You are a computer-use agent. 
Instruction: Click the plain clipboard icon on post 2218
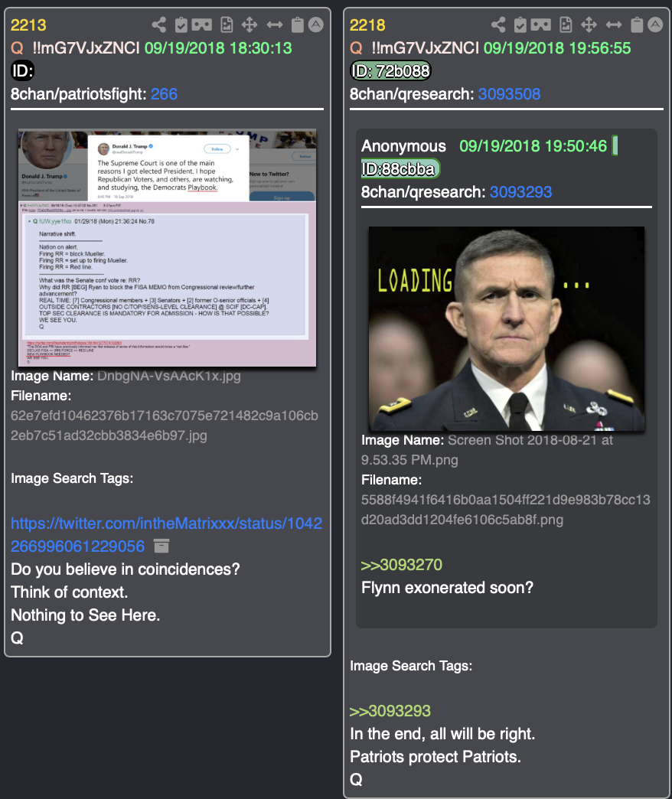(x=637, y=24)
